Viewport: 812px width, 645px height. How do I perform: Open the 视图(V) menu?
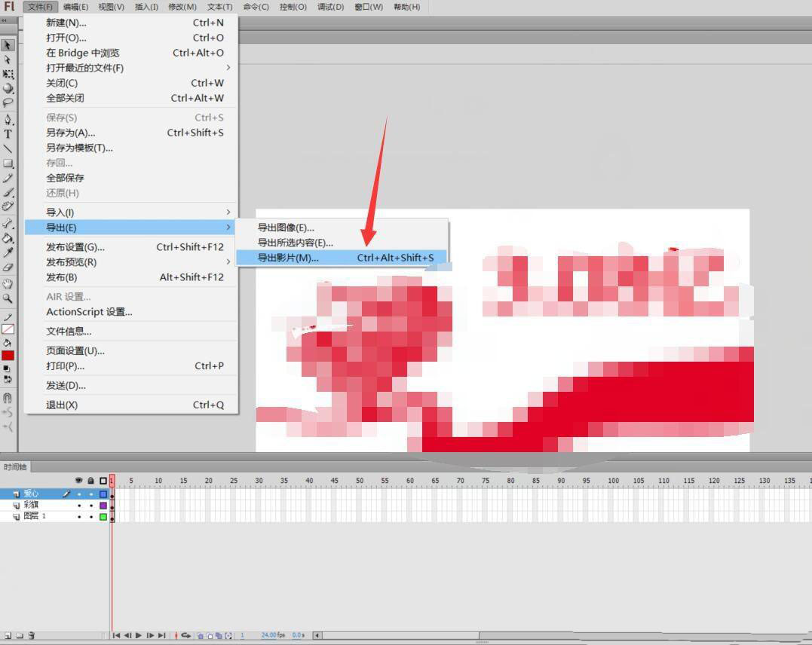pyautogui.click(x=112, y=7)
